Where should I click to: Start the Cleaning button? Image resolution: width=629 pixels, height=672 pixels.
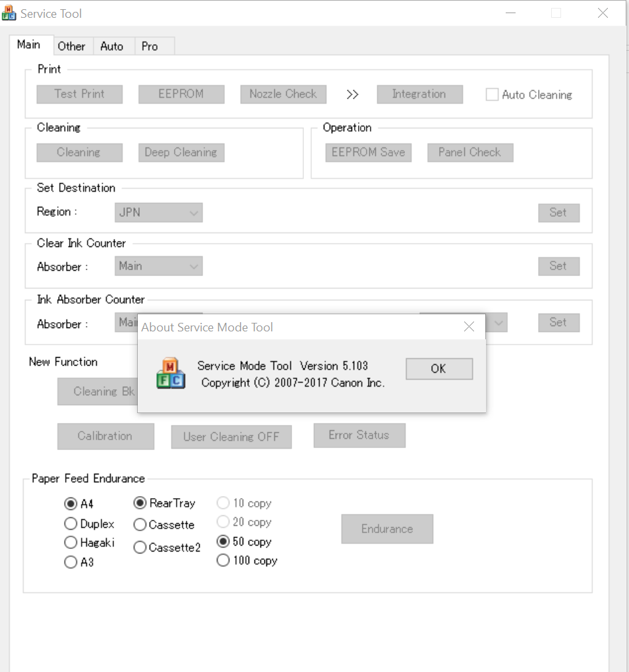(x=79, y=153)
